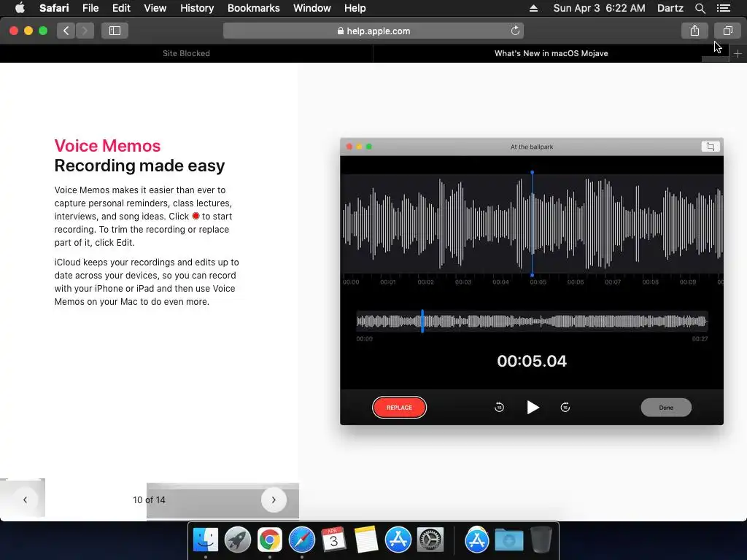Open the History menu
This screenshot has height=560, width=747.
197,8
